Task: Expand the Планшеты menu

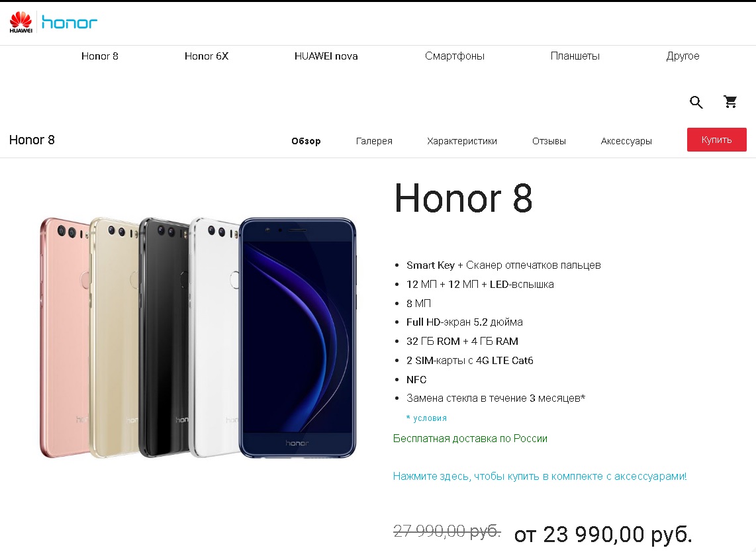Action: 575,56
